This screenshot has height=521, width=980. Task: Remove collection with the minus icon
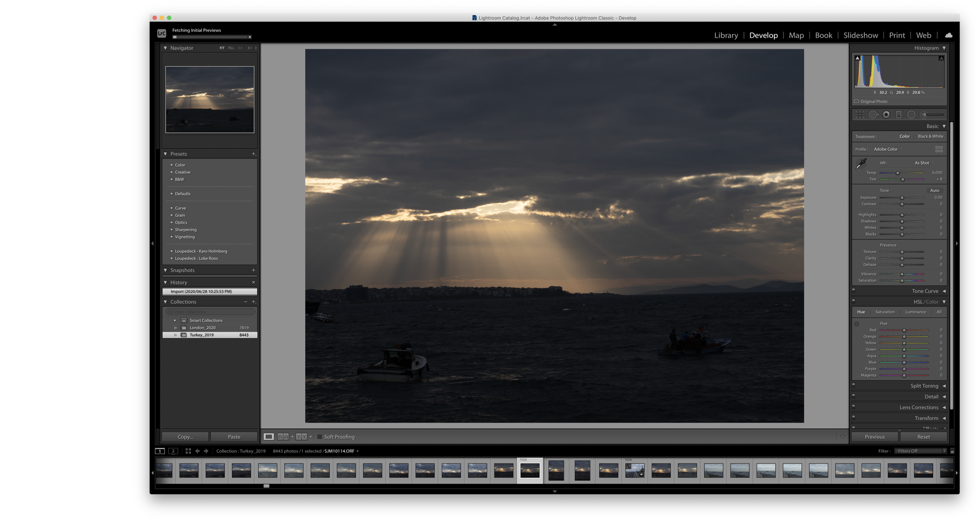pos(245,302)
